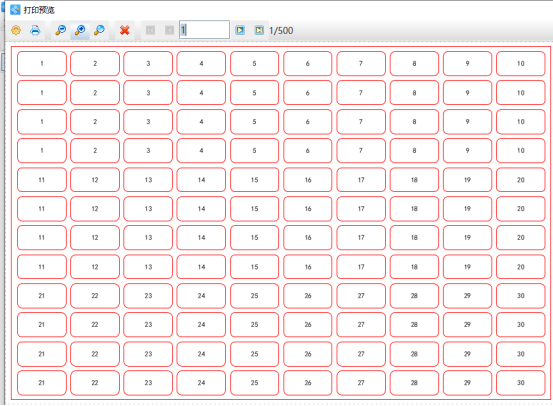The image size is (553, 406).
Task: Click the printer icon to print
Action: point(35,30)
